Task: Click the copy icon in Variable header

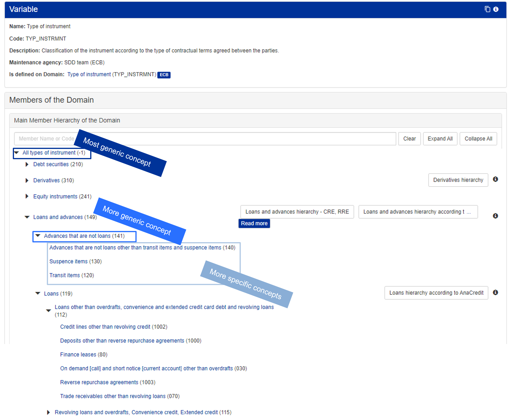Action: (487, 9)
